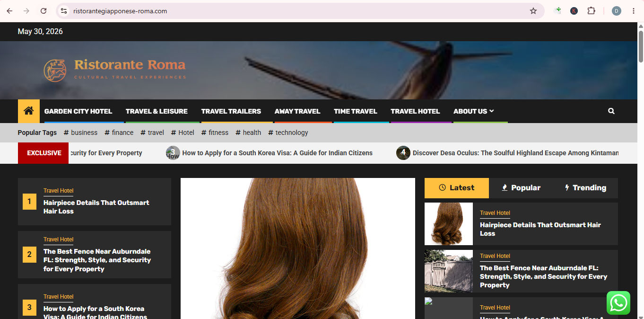Image resolution: width=644 pixels, height=319 pixels.
Task: Reload the current page
Action: pos(44,11)
